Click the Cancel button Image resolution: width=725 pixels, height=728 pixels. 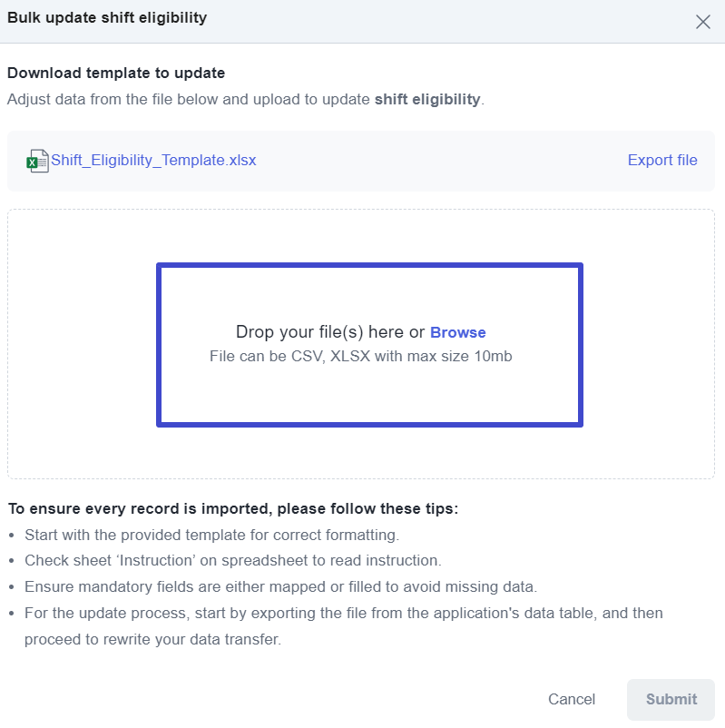pyautogui.click(x=572, y=699)
